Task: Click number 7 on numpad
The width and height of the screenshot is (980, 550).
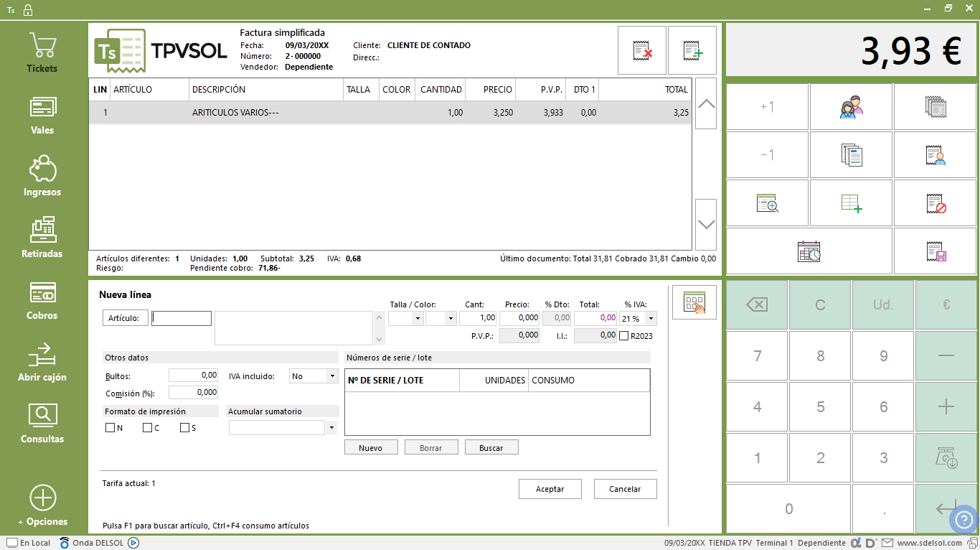Action: pos(757,355)
